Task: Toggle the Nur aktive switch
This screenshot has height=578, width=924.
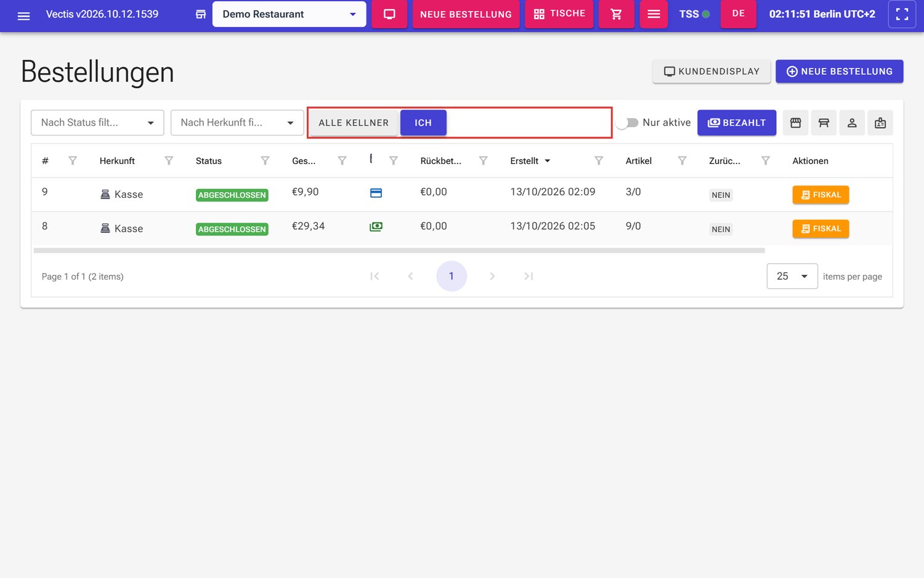Action: pyautogui.click(x=627, y=123)
